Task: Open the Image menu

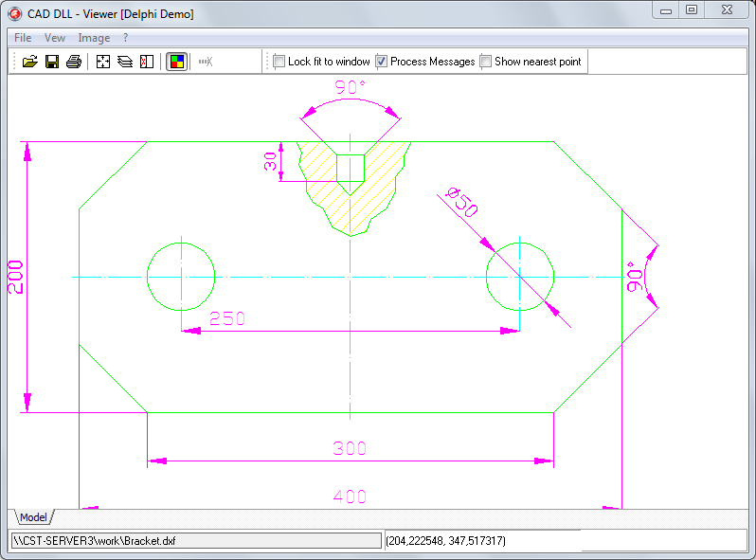Action: 94,38
